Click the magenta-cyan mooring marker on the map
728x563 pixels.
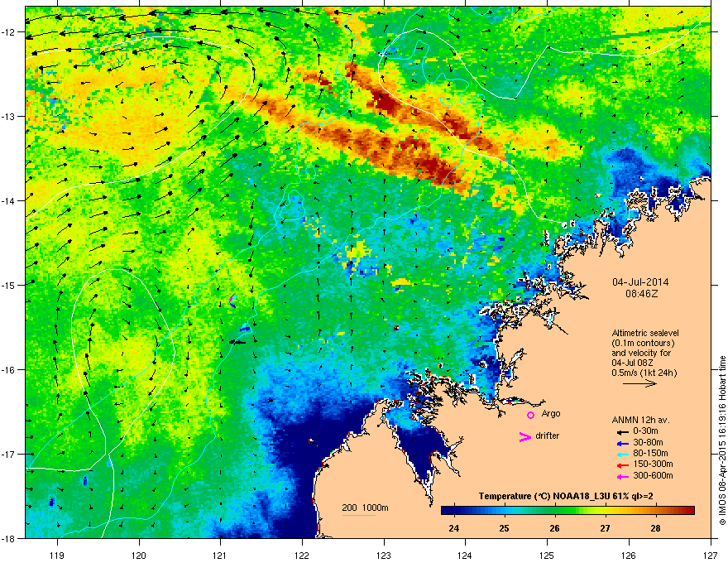232,301
